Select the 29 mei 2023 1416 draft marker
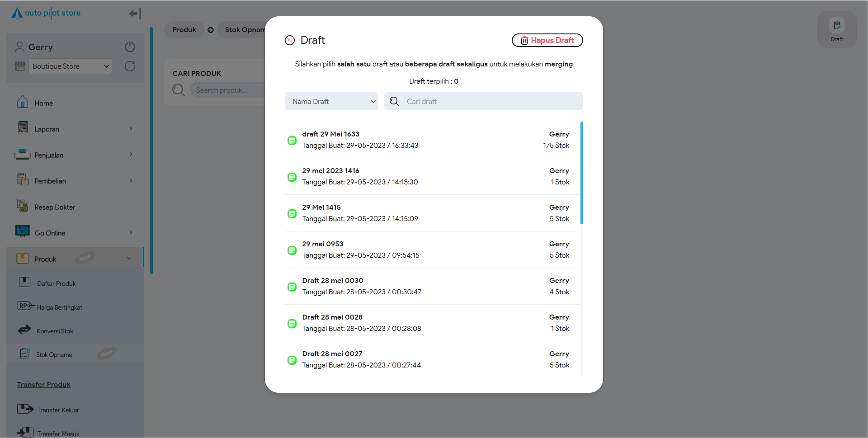Viewport: 868px width, 438px height. coord(292,177)
